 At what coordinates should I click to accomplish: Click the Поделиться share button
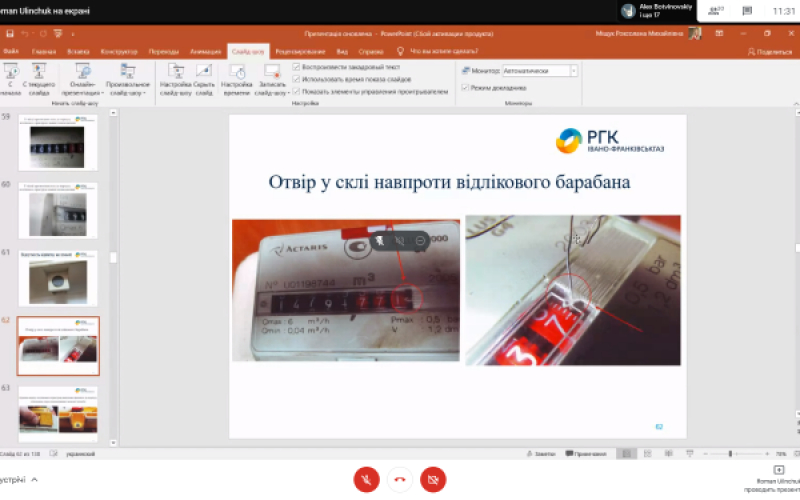click(x=770, y=52)
